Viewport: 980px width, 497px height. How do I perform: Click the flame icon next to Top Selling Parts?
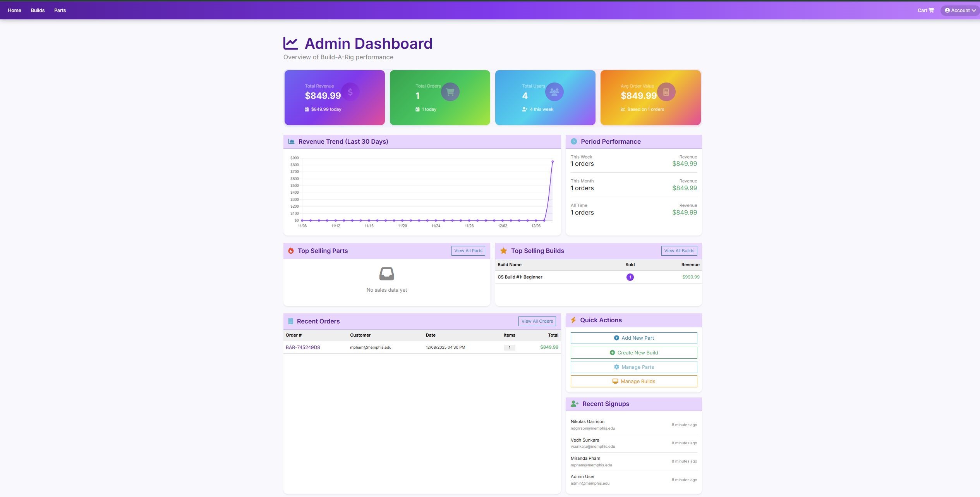(x=291, y=251)
